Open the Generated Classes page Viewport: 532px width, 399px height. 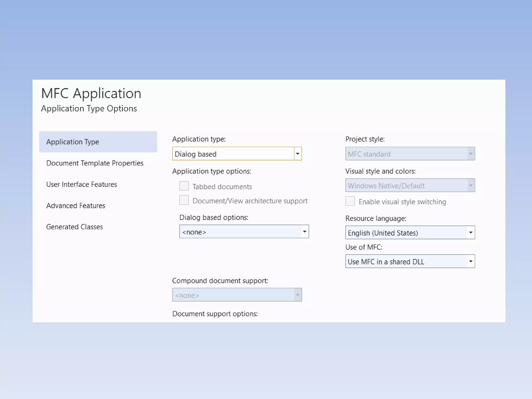(75, 227)
